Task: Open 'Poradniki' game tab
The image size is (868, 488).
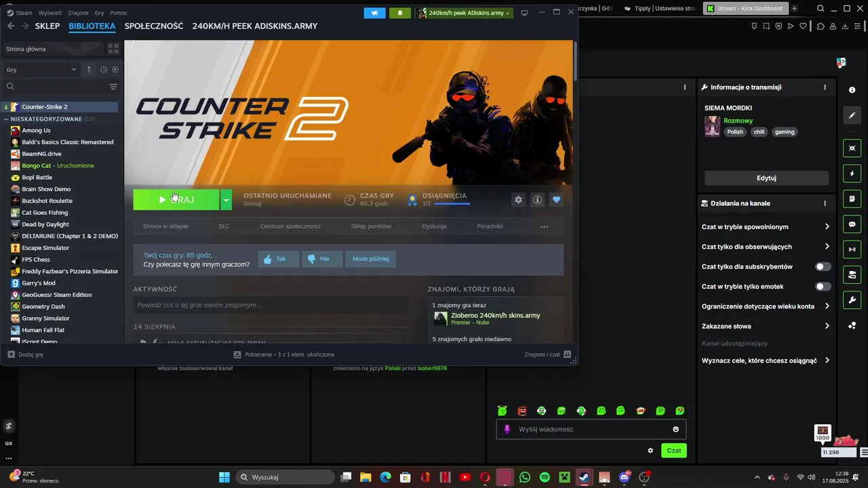Action: tap(490, 226)
